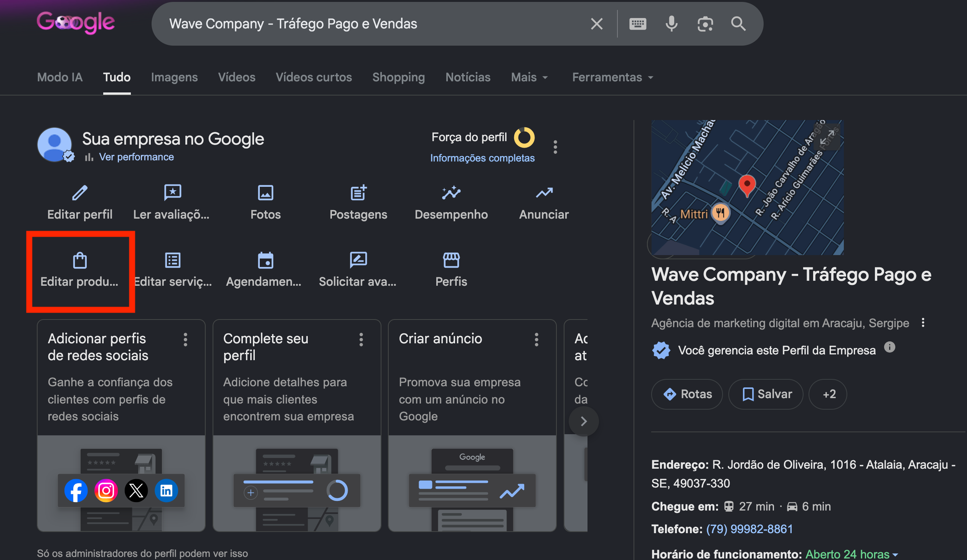
Task: Show the +2 more actions button
Action: [828, 394]
